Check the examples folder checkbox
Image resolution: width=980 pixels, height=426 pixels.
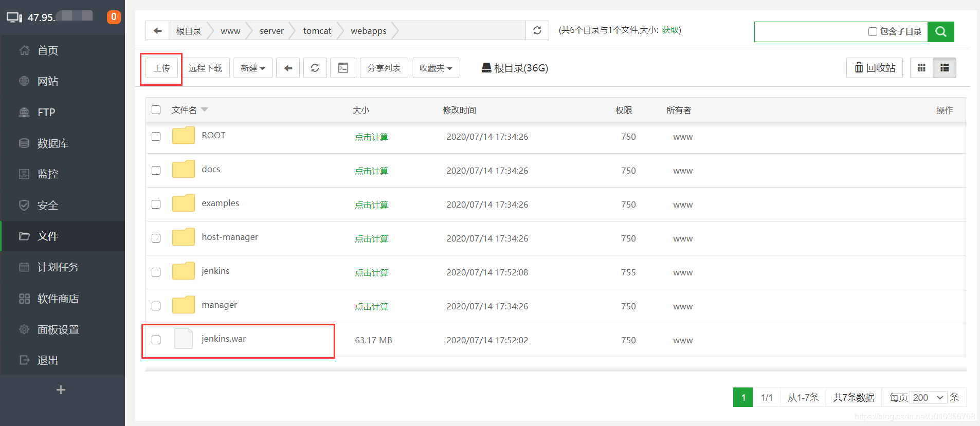point(156,205)
